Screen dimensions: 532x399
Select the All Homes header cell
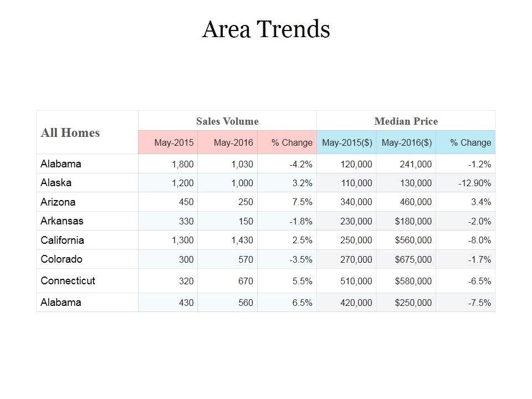(x=87, y=132)
